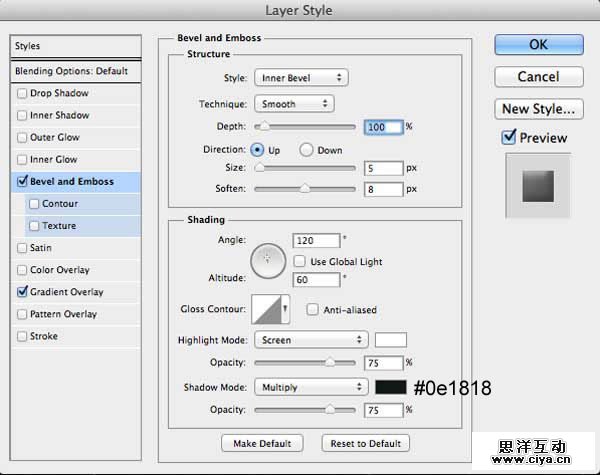Open the Technique dropdown showing Smooth
The height and width of the screenshot is (475, 600).
click(294, 103)
